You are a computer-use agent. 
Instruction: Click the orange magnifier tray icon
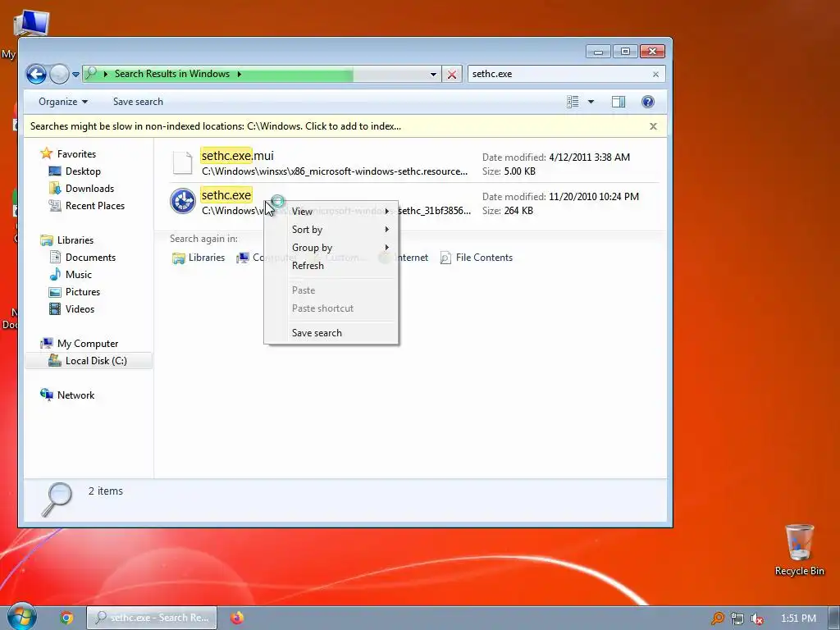tap(717, 619)
